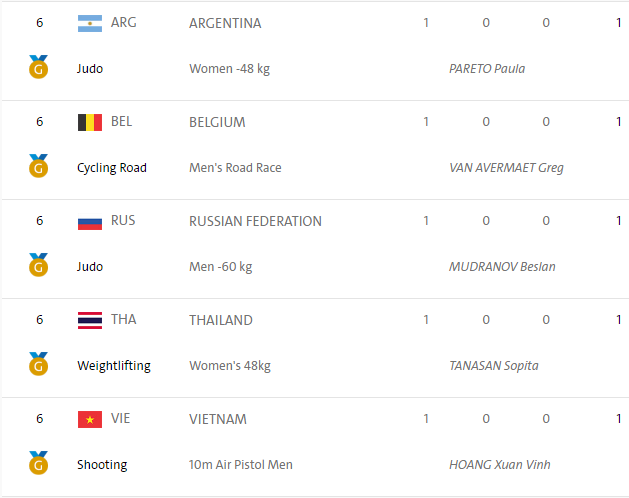Screen dimensions: 629x498
Task: Click the gold medal icon beside Shooting
Action: coord(39,464)
